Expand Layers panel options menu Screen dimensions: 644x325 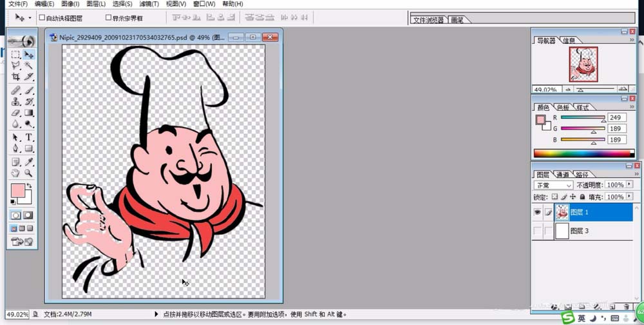(x=636, y=174)
